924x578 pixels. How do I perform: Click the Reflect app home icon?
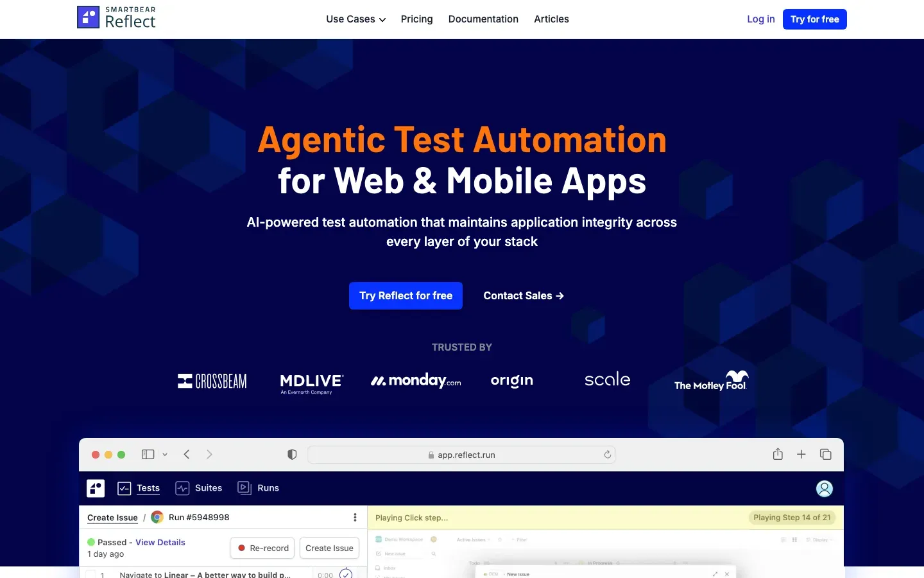tap(96, 488)
